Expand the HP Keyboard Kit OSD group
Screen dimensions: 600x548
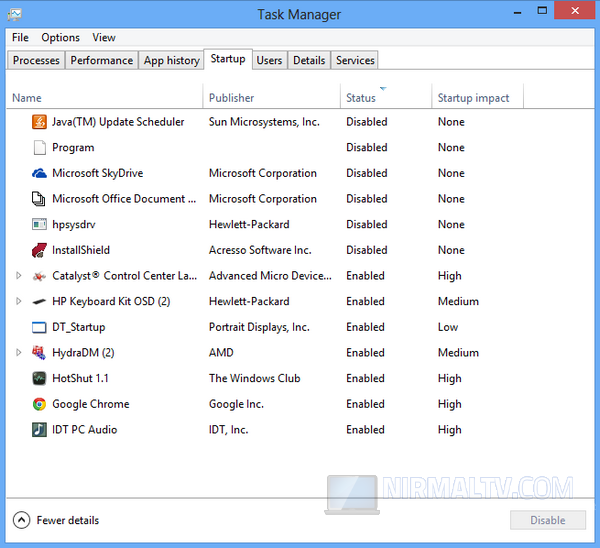[18, 301]
